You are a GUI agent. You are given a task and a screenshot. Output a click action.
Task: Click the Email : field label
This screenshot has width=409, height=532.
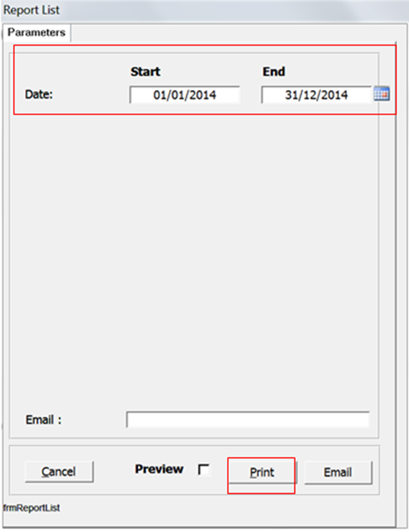click(44, 420)
